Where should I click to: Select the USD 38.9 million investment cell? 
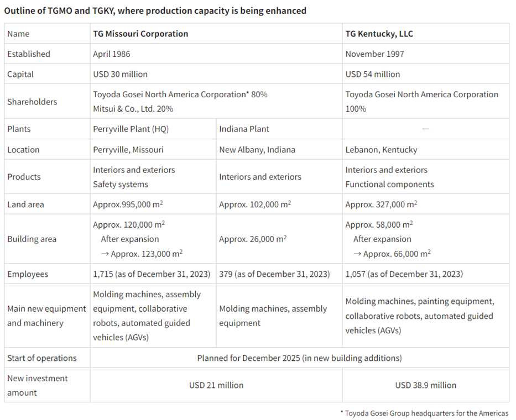coord(425,385)
